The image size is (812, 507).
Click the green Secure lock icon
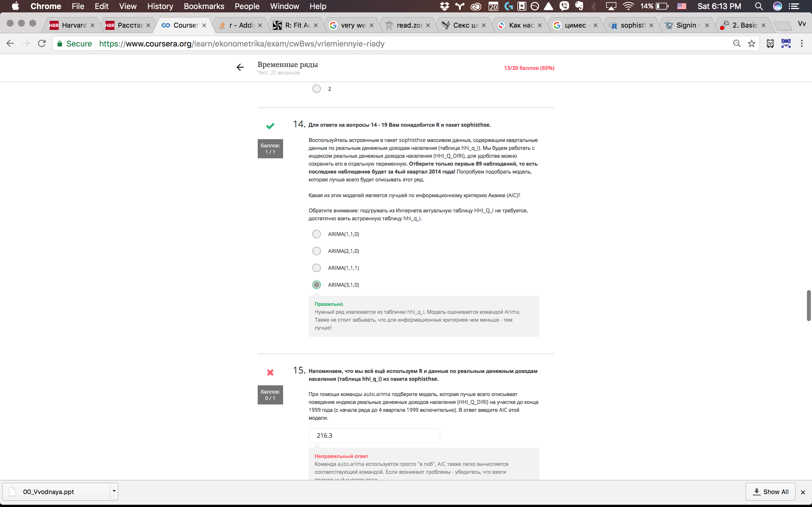[60, 44]
